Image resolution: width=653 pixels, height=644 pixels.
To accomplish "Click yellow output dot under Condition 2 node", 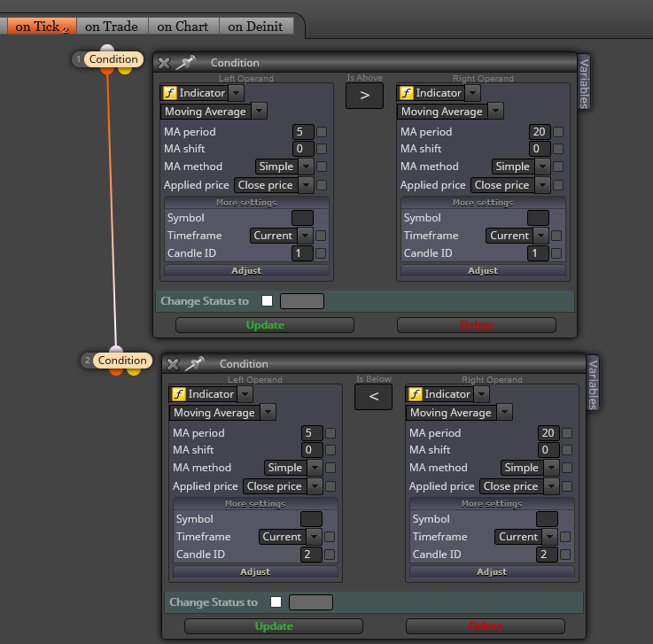I will click(134, 371).
